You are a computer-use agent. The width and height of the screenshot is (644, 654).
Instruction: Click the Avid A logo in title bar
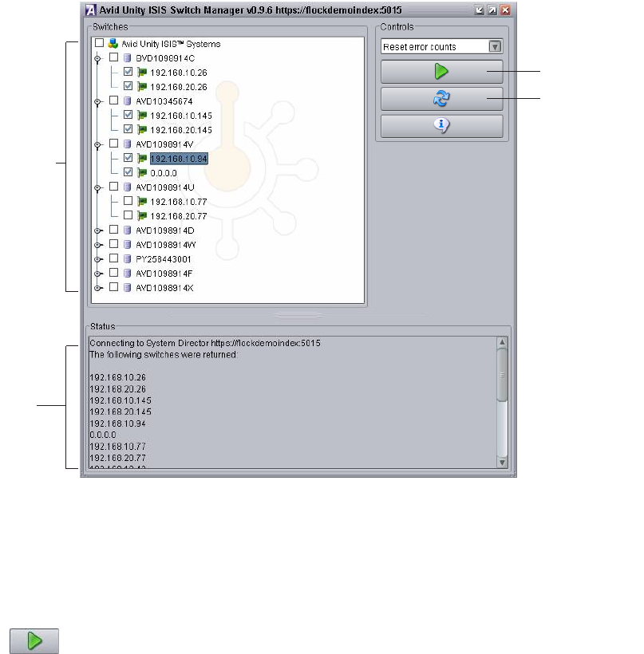coord(90,10)
